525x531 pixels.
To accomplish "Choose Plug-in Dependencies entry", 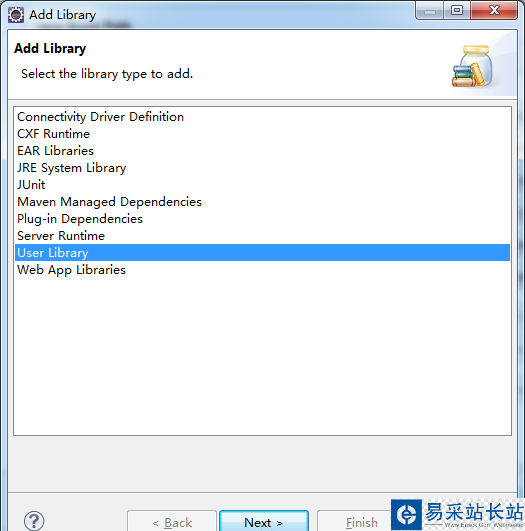I will [x=262, y=219].
